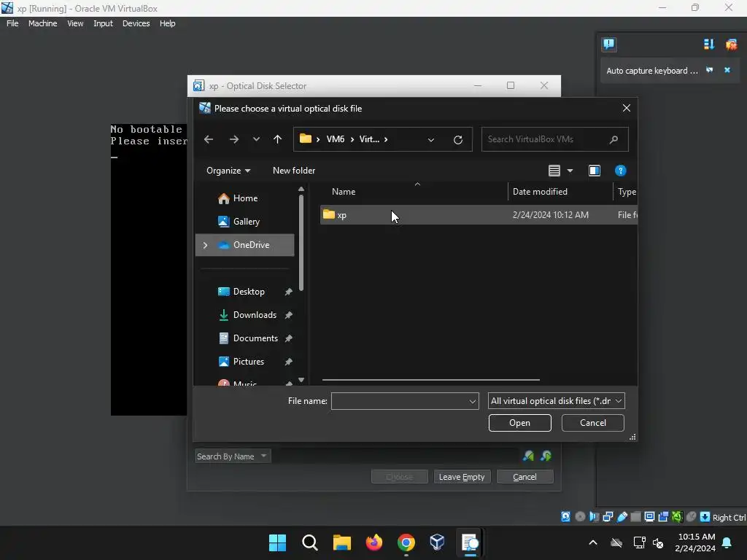
Task: Go forward in file dialog navigation
Action: coord(234,139)
